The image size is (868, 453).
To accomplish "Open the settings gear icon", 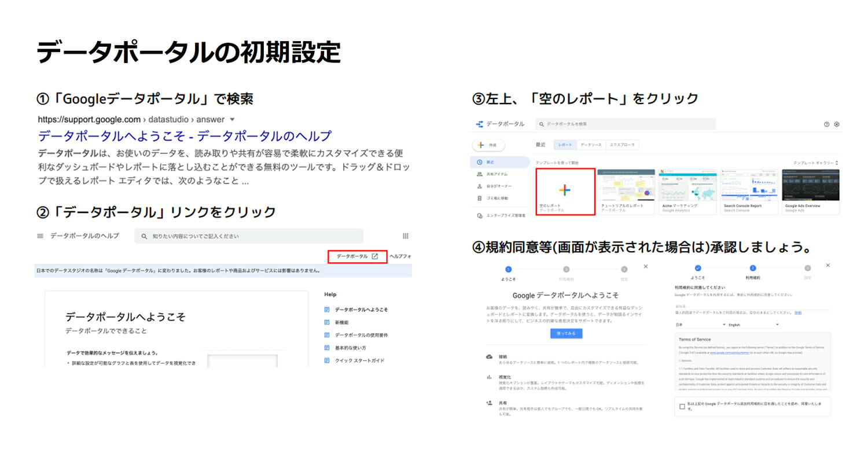I will pyautogui.click(x=837, y=124).
